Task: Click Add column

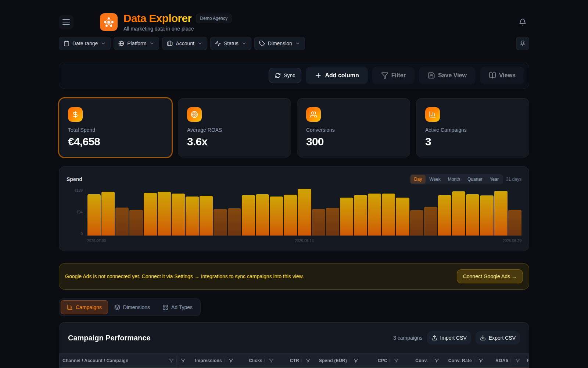Action: click(337, 75)
